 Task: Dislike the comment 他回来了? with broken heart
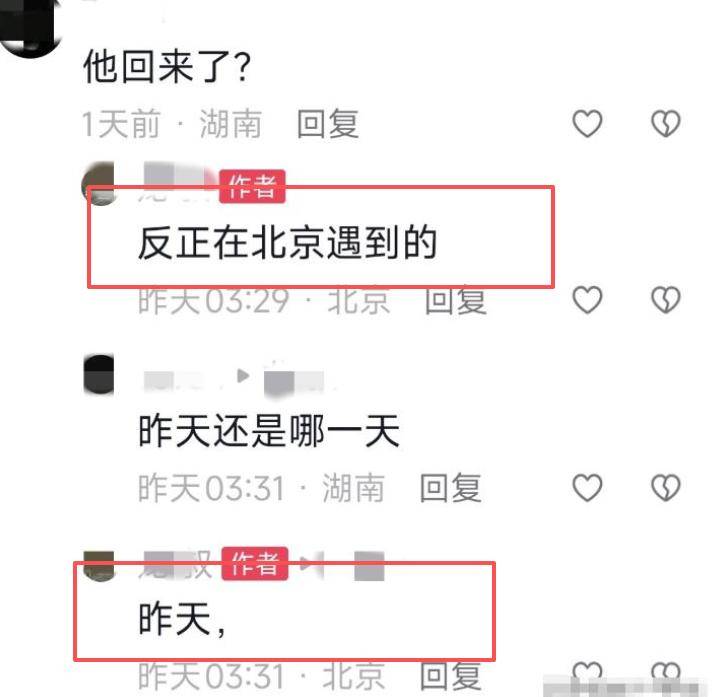(x=665, y=124)
